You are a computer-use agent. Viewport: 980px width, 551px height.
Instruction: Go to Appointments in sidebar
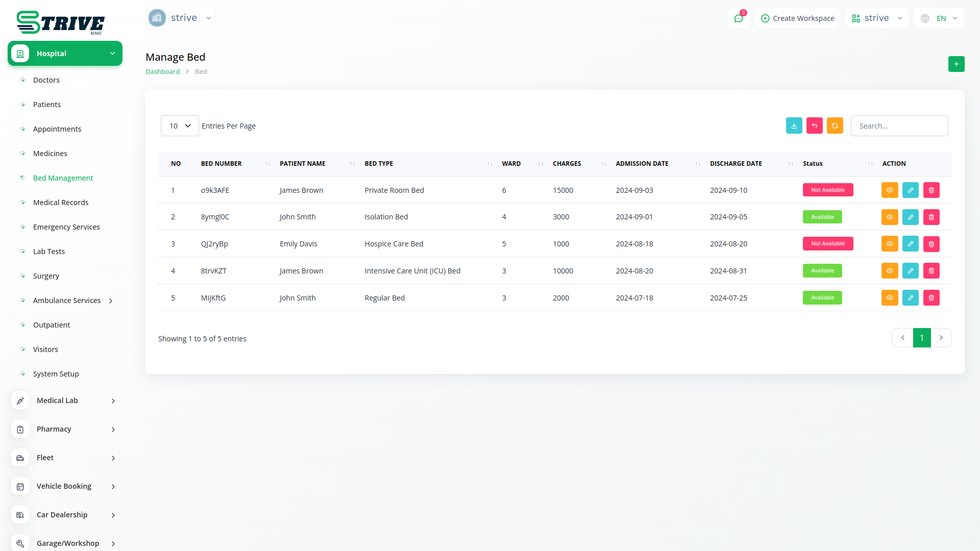pyautogui.click(x=57, y=129)
